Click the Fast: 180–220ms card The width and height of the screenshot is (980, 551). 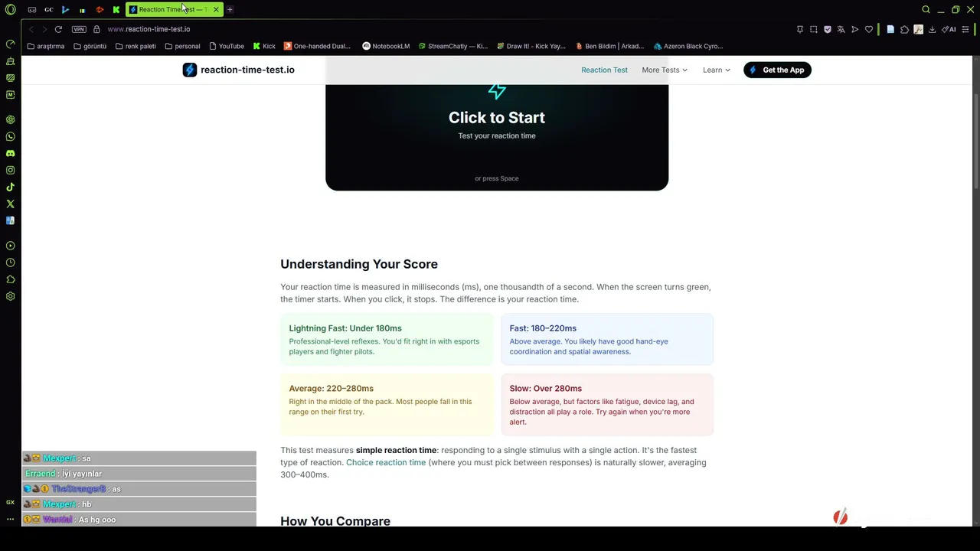[x=607, y=339]
